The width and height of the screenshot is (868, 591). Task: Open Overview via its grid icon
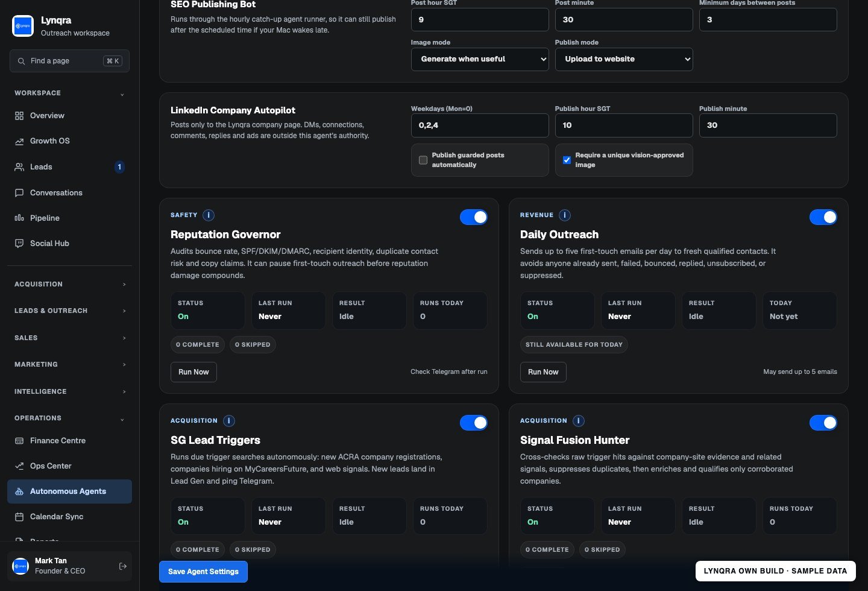[x=19, y=116]
